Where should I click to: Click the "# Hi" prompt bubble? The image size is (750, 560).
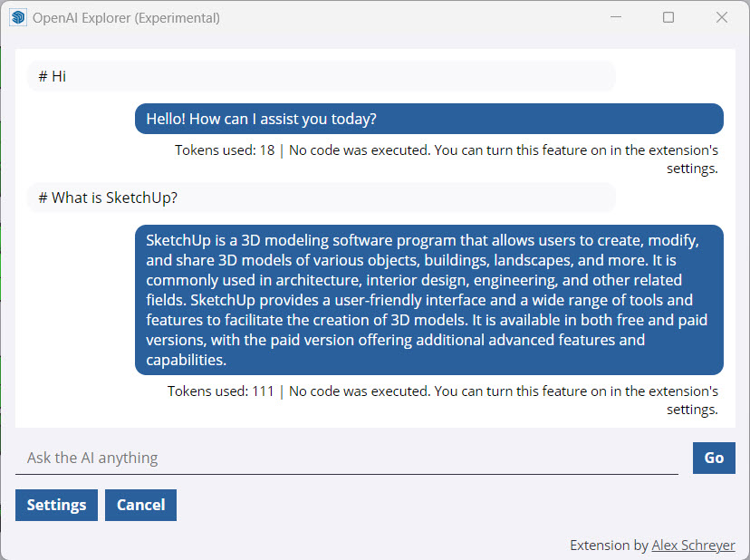[321, 76]
